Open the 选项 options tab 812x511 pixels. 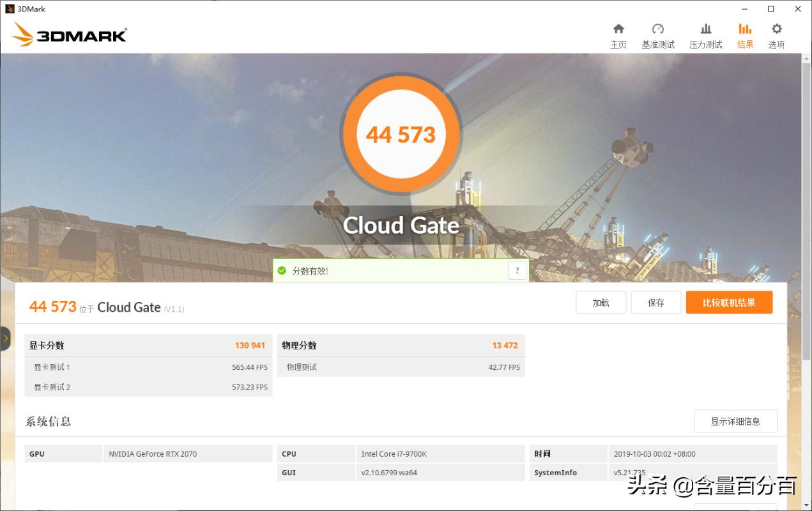pyautogui.click(x=776, y=36)
